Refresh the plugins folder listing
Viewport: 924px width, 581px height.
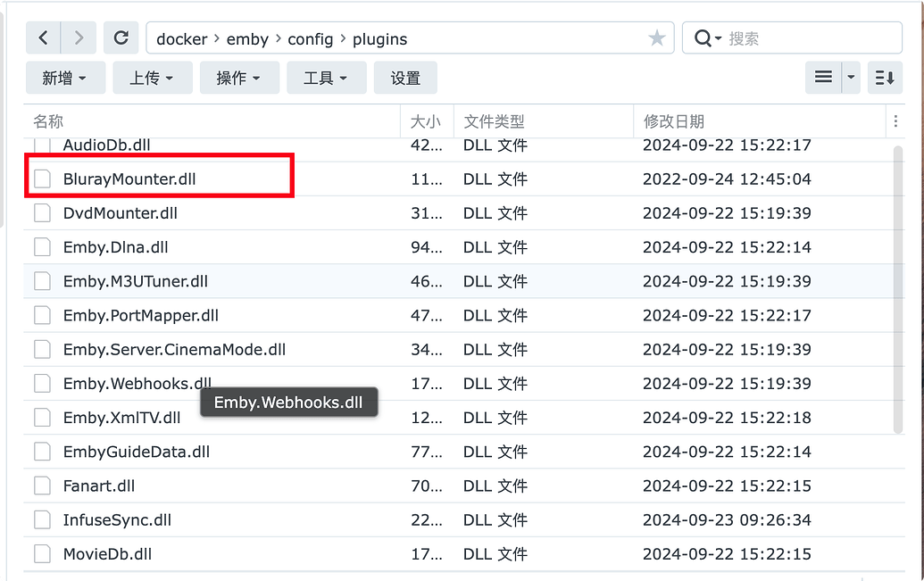click(121, 38)
